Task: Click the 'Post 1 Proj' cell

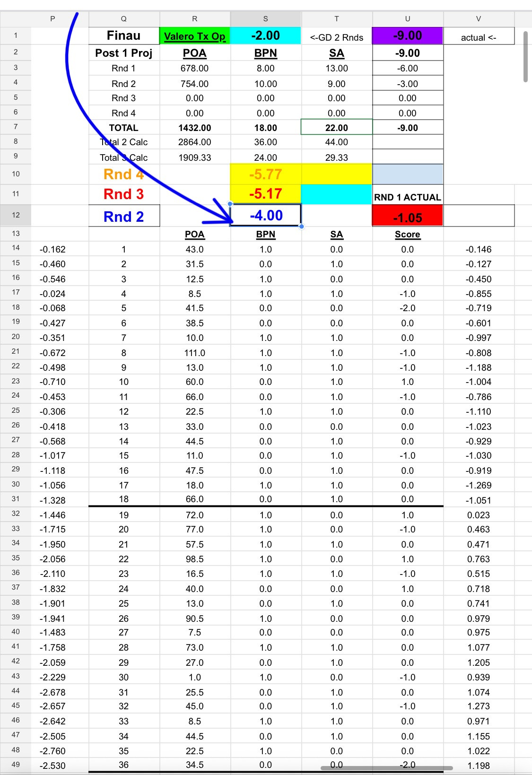Action: [x=123, y=53]
